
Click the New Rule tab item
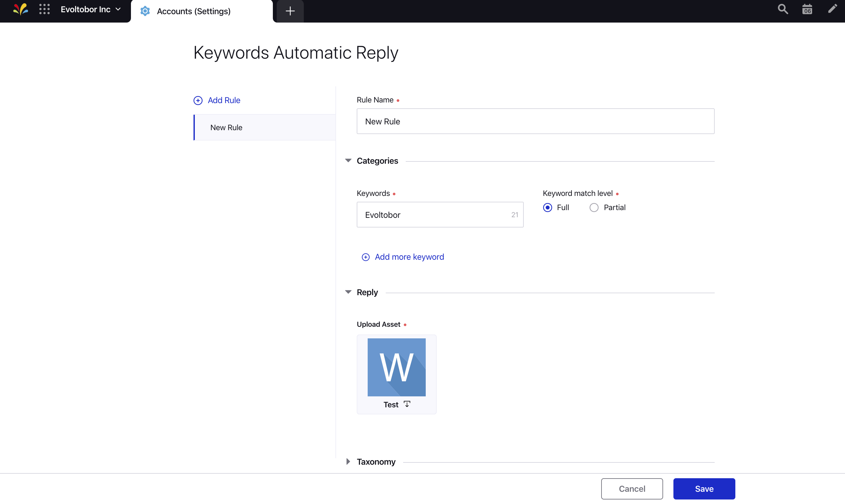pyautogui.click(x=264, y=127)
